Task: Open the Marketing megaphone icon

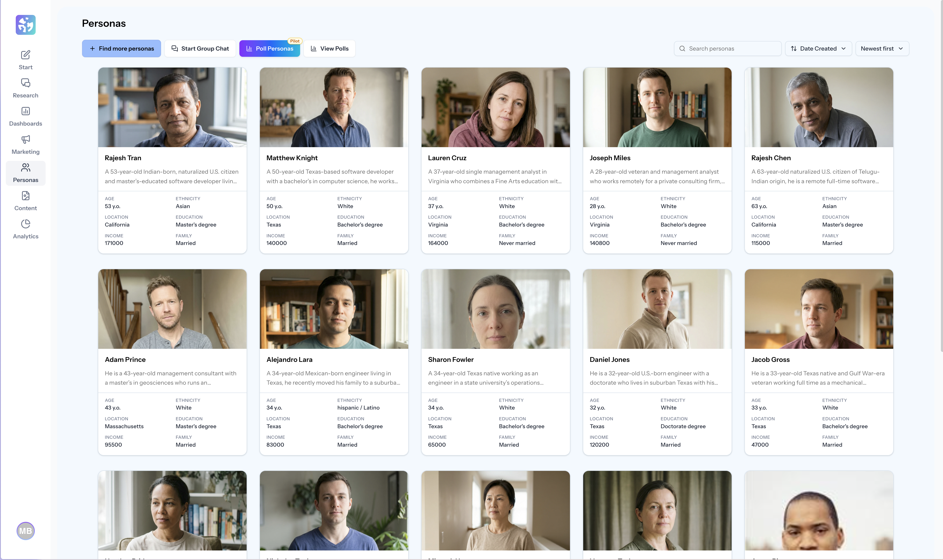Action: [26, 140]
